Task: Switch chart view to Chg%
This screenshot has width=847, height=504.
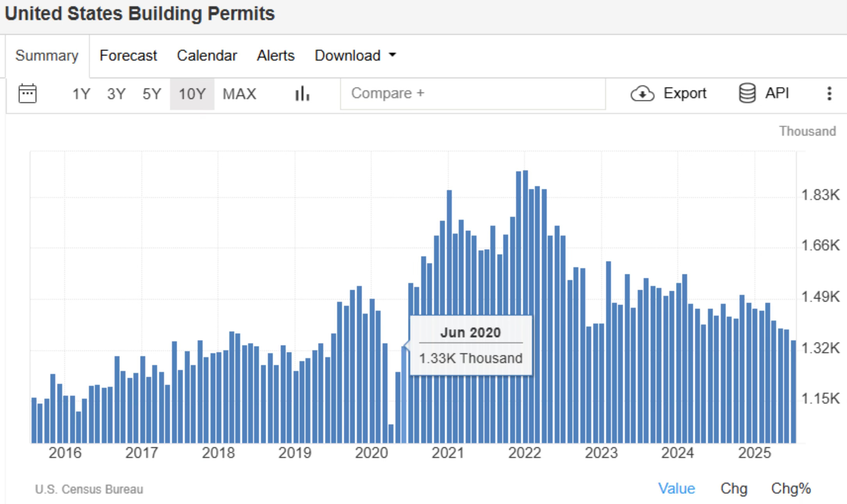Action: (x=791, y=488)
